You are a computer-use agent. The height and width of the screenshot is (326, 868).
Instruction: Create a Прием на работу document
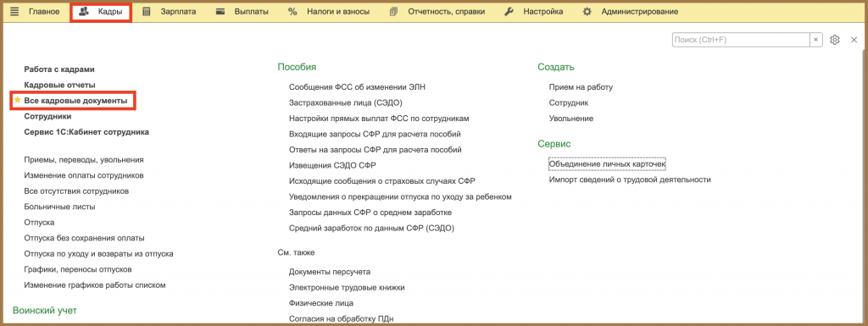[x=581, y=87]
